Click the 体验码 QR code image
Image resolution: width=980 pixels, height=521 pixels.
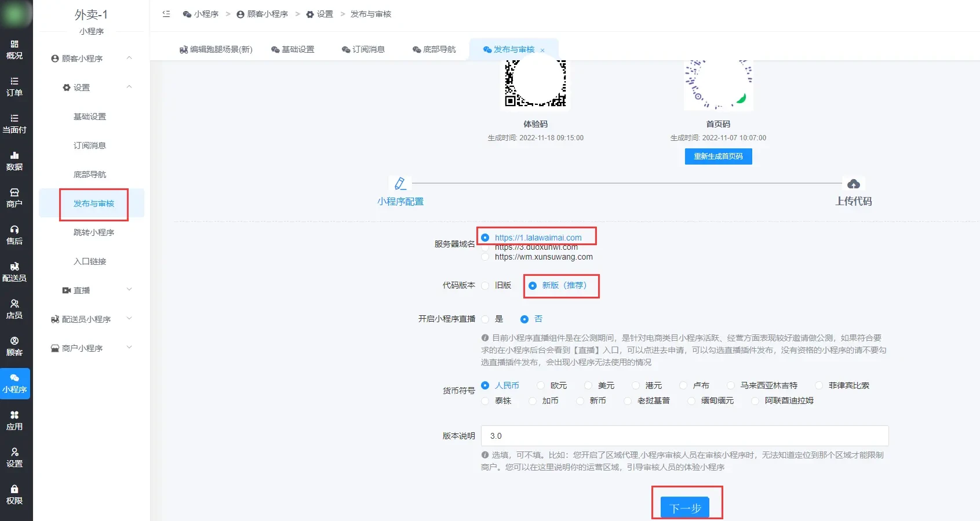(535, 85)
